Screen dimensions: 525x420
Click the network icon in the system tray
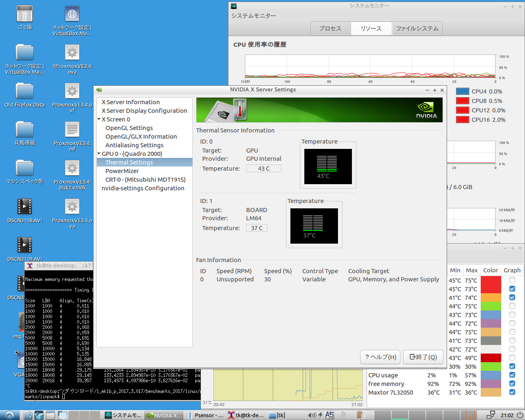coord(490,415)
